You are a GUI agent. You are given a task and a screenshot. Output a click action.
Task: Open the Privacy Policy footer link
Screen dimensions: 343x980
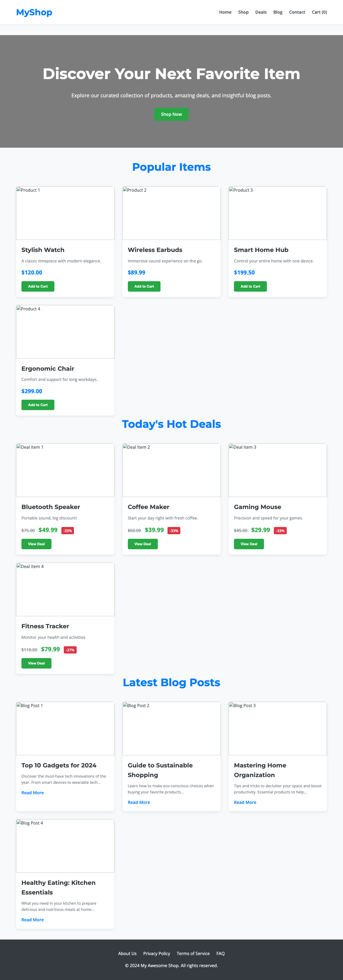tap(156, 953)
